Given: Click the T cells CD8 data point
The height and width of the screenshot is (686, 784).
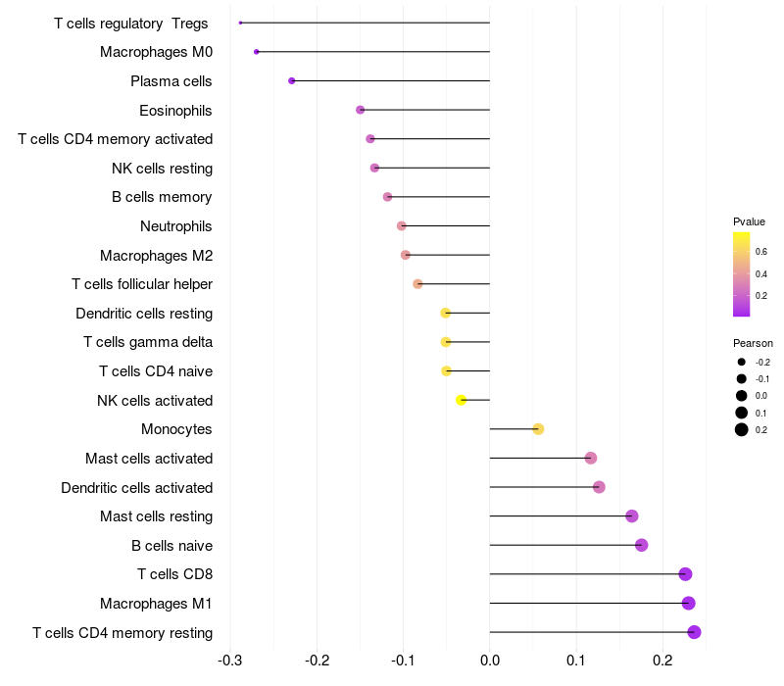Looking at the screenshot, I should click(685, 574).
